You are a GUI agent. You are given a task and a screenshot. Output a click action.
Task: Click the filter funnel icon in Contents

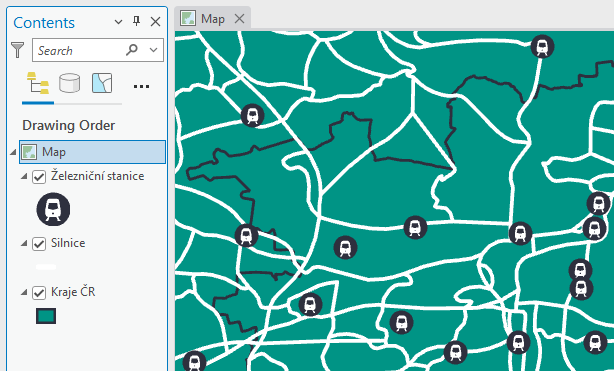click(x=17, y=50)
